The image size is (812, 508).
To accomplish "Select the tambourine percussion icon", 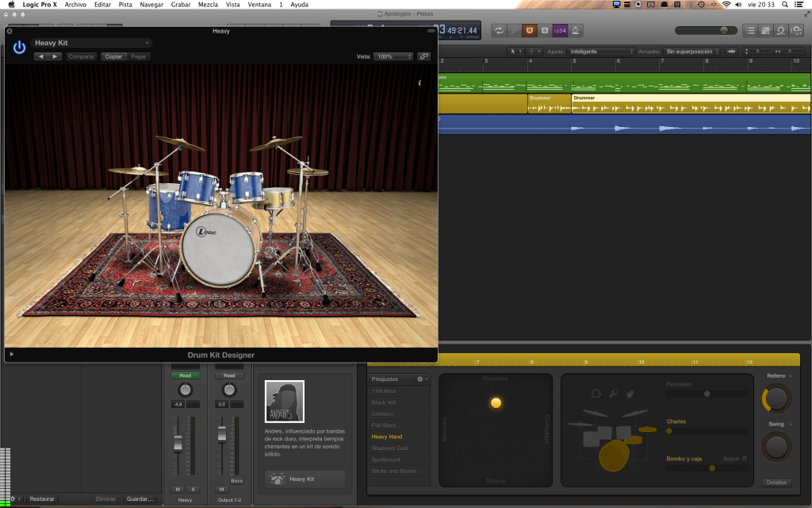I will point(596,394).
